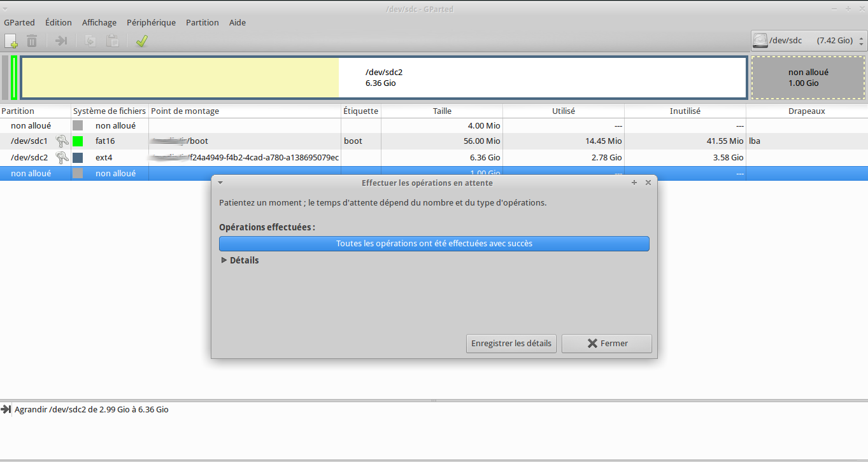Image resolution: width=868 pixels, height=462 pixels.
Task: Click the copy partition toolbar icon
Action: coord(91,41)
